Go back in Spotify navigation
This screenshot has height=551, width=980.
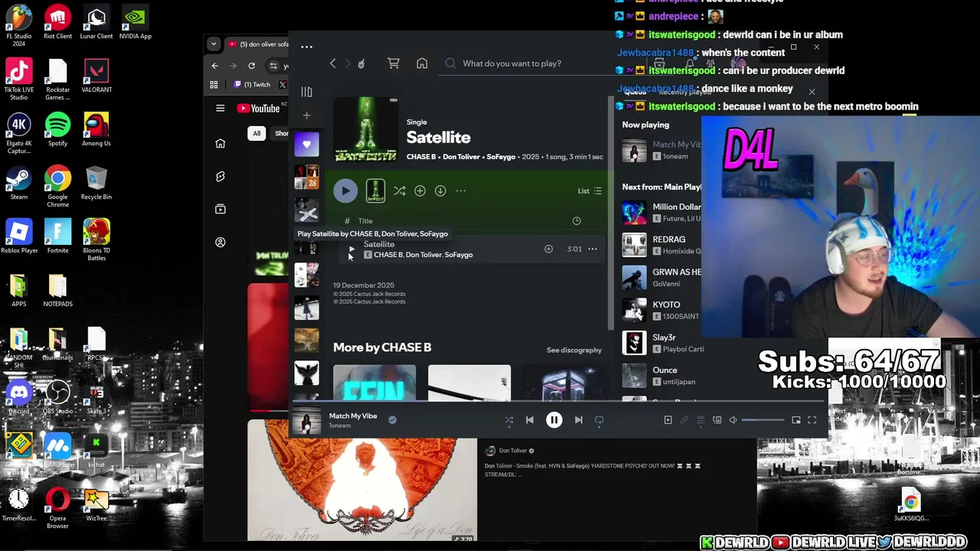pyautogui.click(x=332, y=64)
